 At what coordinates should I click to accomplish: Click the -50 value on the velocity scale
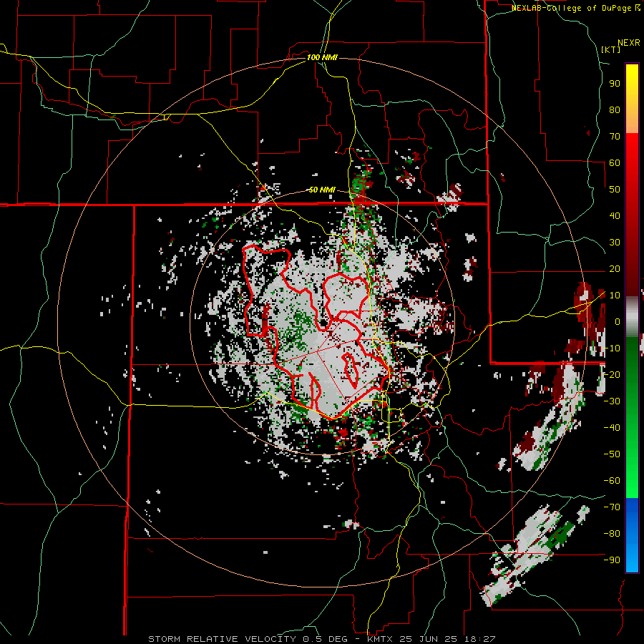tap(612, 454)
